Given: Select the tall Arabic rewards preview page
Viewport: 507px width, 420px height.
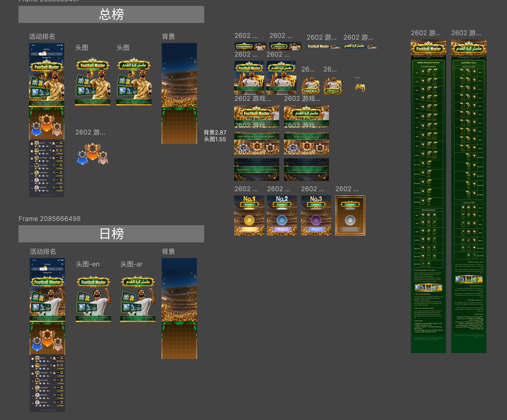Looking at the screenshot, I should pyautogui.click(x=469, y=196).
